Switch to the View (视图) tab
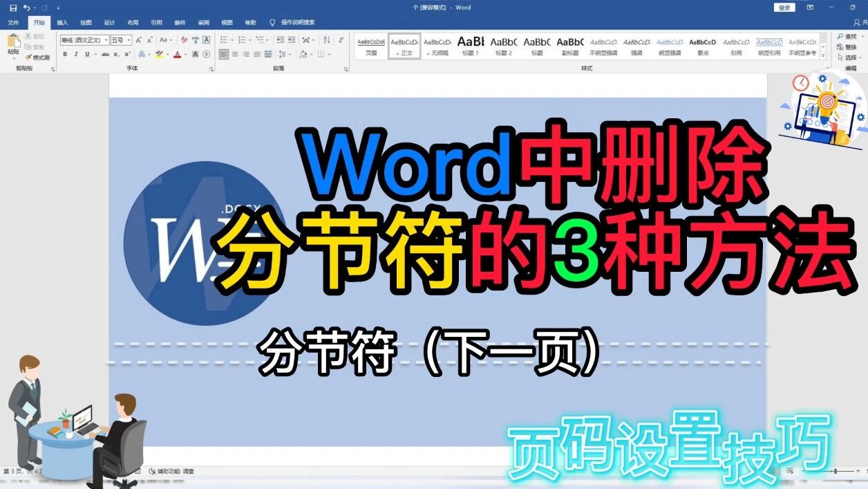Image resolution: width=868 pixels, height=489 pixels. point(227,22)
